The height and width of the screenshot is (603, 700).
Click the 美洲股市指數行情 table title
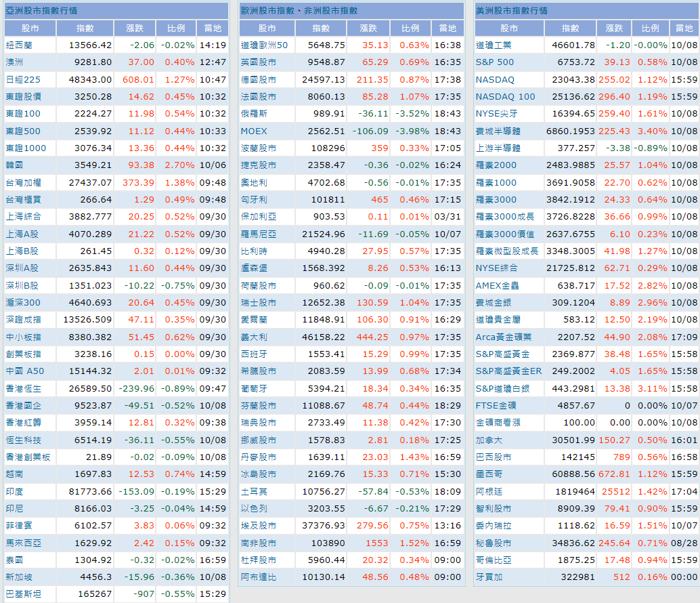512,11
